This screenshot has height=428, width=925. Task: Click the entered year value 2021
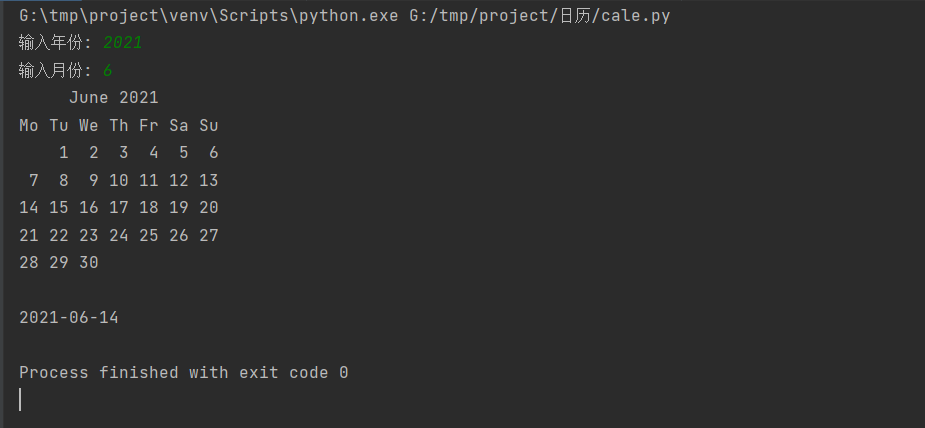pyautogui.click(x=123, y=43)
